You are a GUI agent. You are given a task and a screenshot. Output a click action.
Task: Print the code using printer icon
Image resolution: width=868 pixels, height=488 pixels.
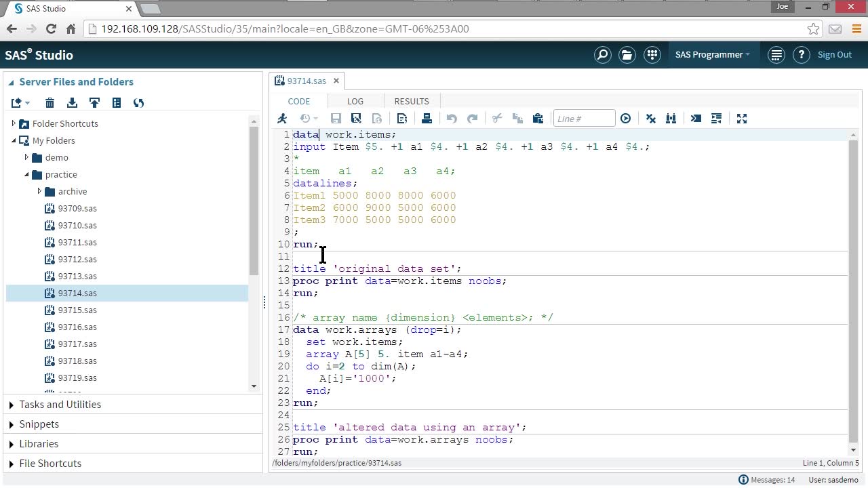tap(427, 119)
